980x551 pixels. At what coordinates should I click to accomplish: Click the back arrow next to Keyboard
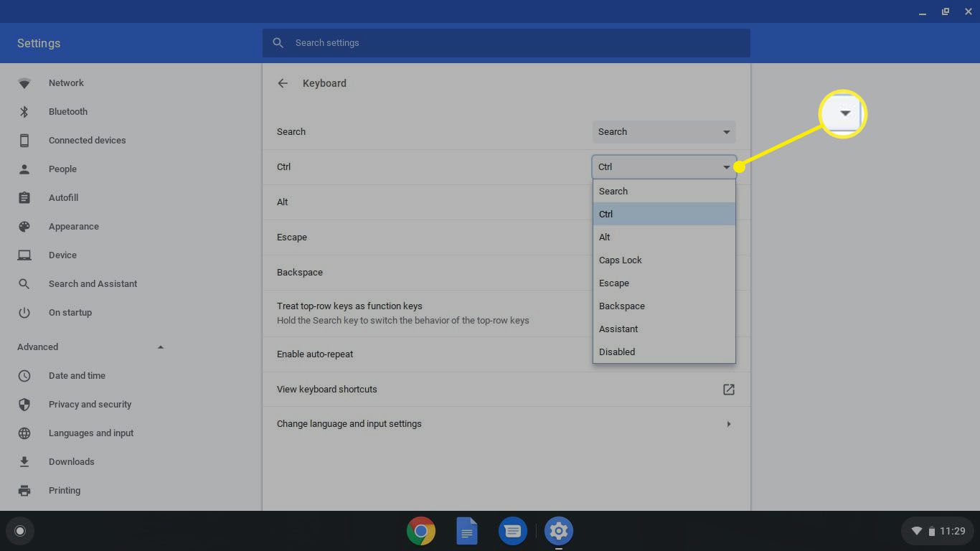click(x=283, y=83)
